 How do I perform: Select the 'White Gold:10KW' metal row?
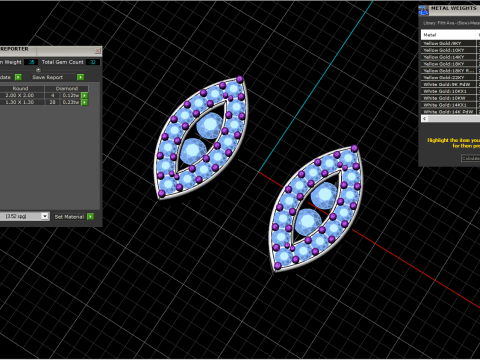pos(449,98)
